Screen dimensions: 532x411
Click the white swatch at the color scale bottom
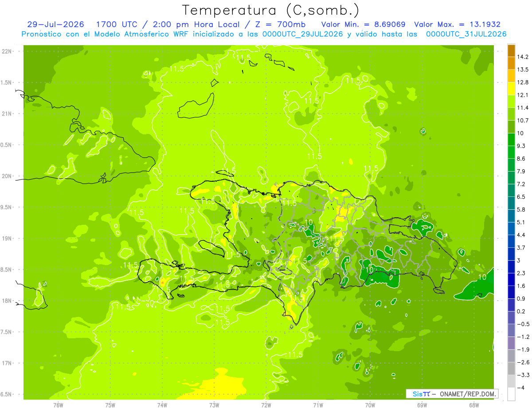[x=511, y=394]
